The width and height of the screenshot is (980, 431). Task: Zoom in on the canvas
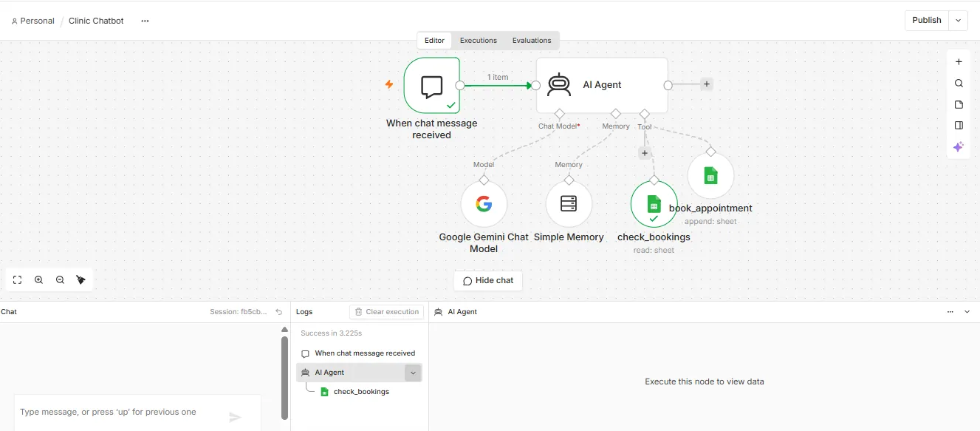tap(39, 280)
